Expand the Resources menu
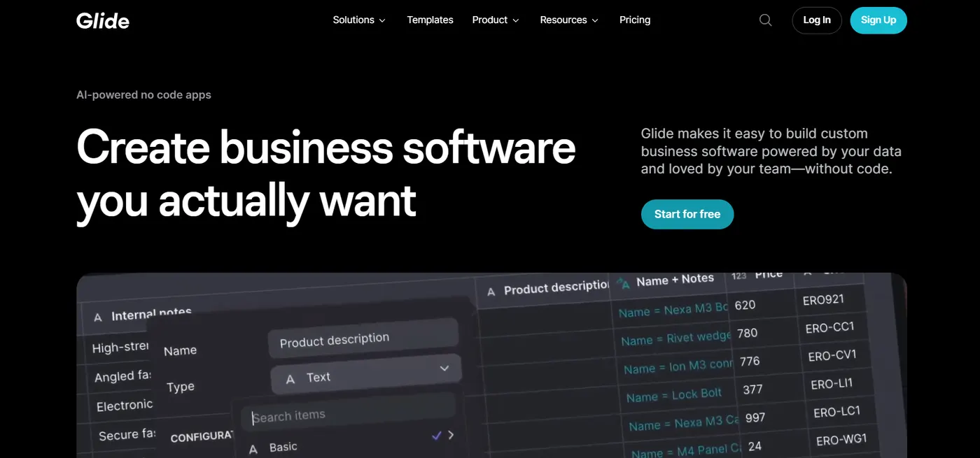Viewport: 980px width, 458px height. [x=569, y=20]
